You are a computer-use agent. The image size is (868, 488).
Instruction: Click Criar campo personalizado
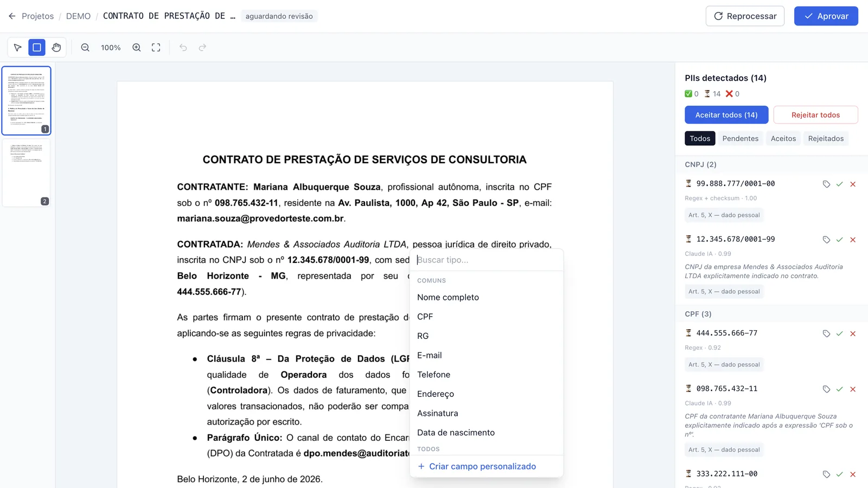click(x=486, y=467)
